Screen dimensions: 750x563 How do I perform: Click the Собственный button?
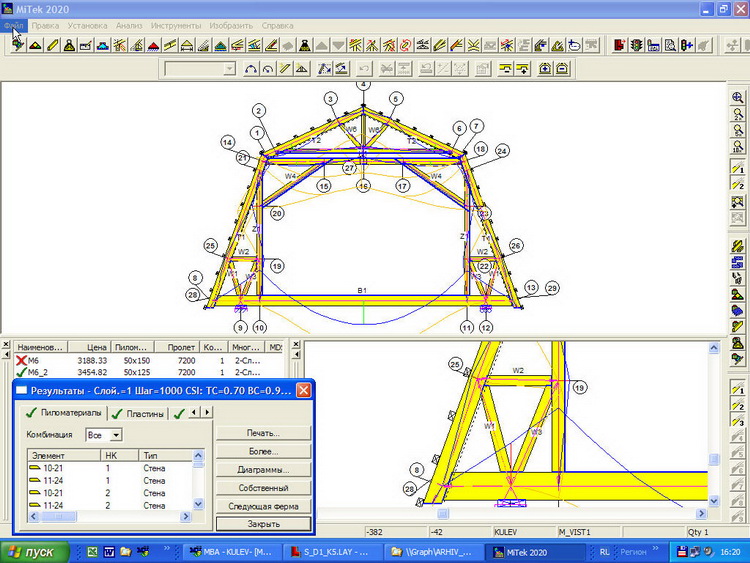coord(263,488)
